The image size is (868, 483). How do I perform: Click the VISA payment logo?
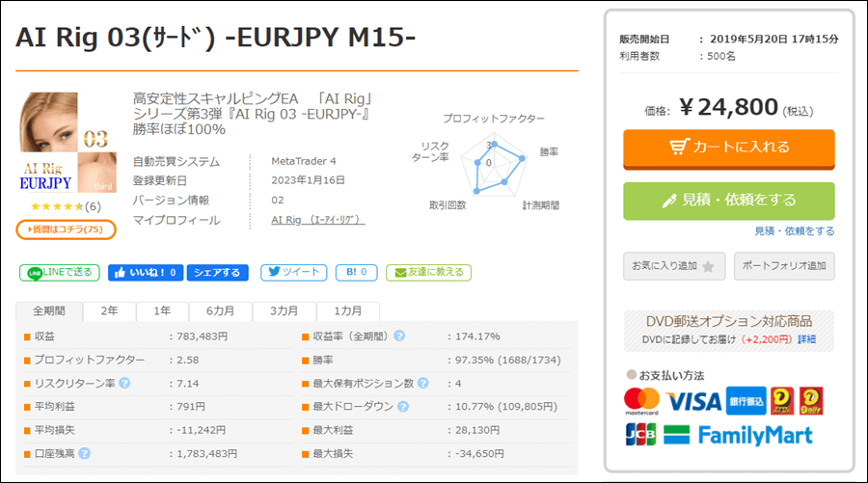(693, 402)
